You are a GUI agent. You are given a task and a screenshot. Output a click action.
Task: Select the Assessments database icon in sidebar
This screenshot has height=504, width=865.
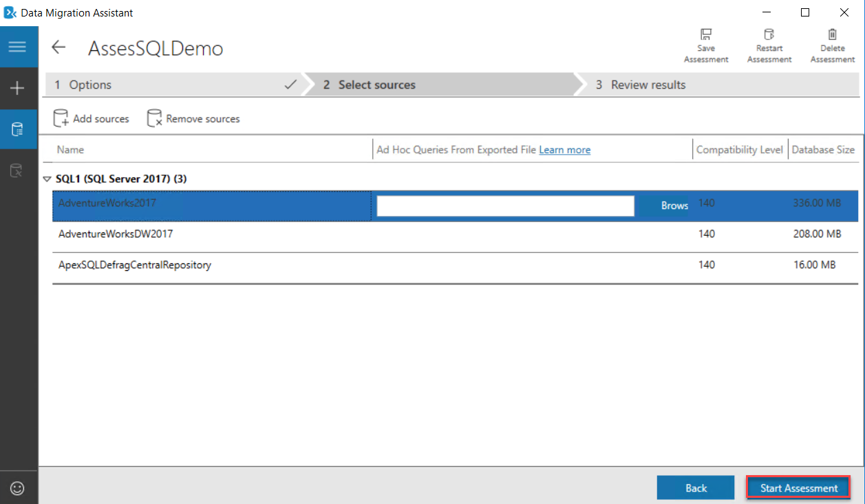pyautogui.click(x=17, y=129)
